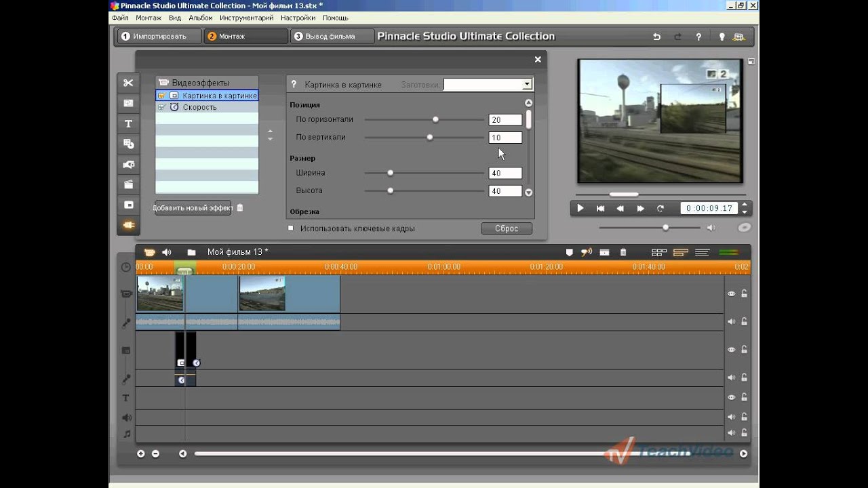This screenshot has height=488, width=868.
Task: Hide main video track with eye icon
Action: click(731, 293)
